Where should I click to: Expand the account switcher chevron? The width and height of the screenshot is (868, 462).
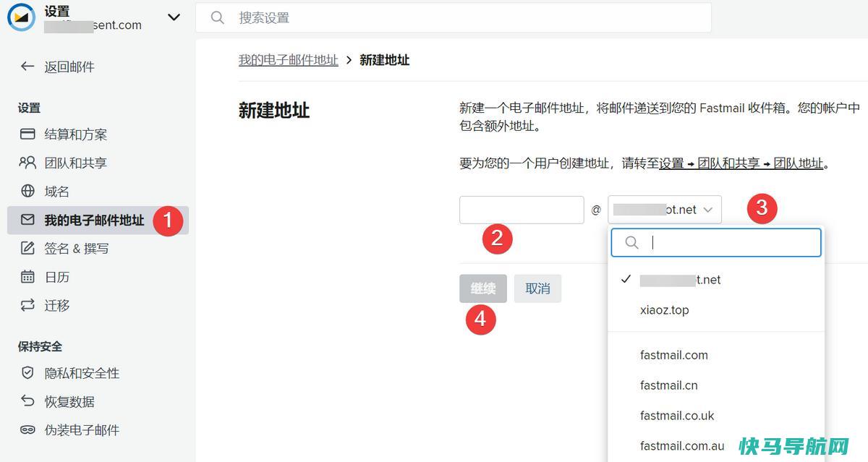click(x=174, y=17)
